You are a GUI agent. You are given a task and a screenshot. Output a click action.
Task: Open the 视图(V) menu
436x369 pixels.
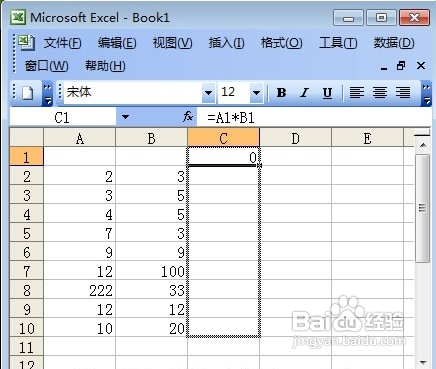click(172, 43)
